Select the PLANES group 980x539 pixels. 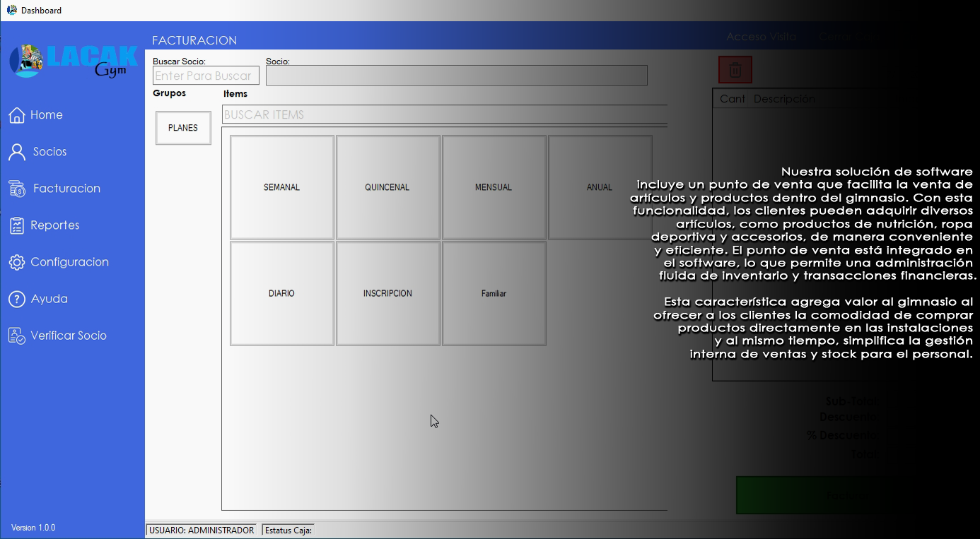click(x=183, y=128)
